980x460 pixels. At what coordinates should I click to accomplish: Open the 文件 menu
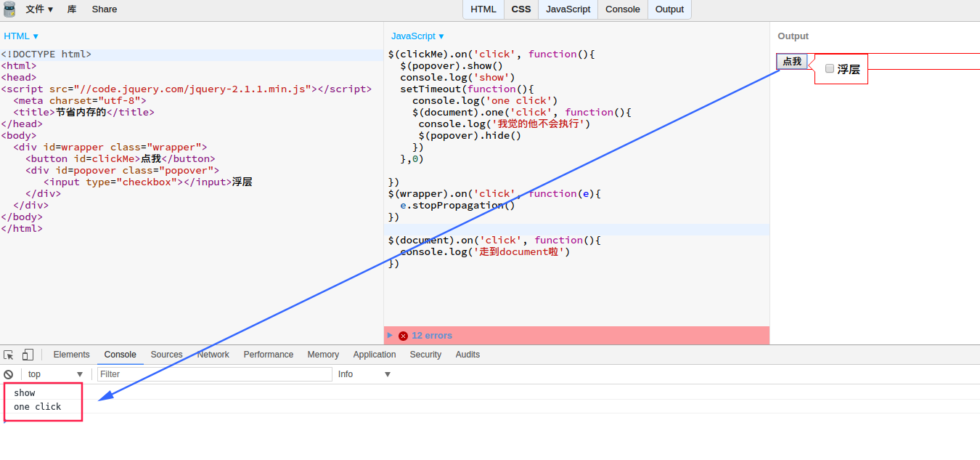tap(39, 9)
